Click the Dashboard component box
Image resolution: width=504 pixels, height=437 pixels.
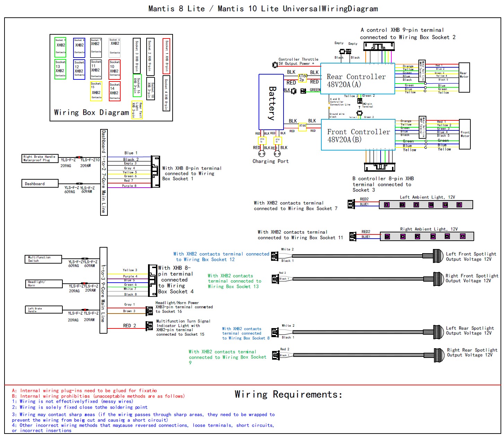pyautogui.click(x=40, y=183)
